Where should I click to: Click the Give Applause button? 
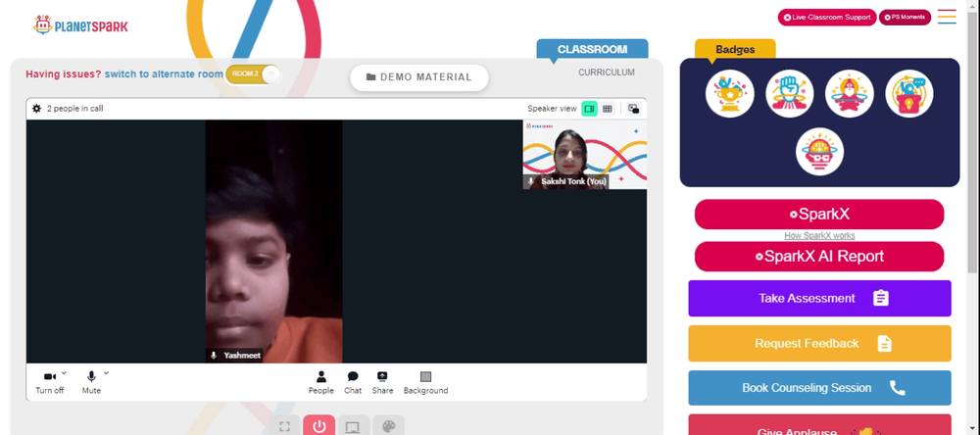819,425
